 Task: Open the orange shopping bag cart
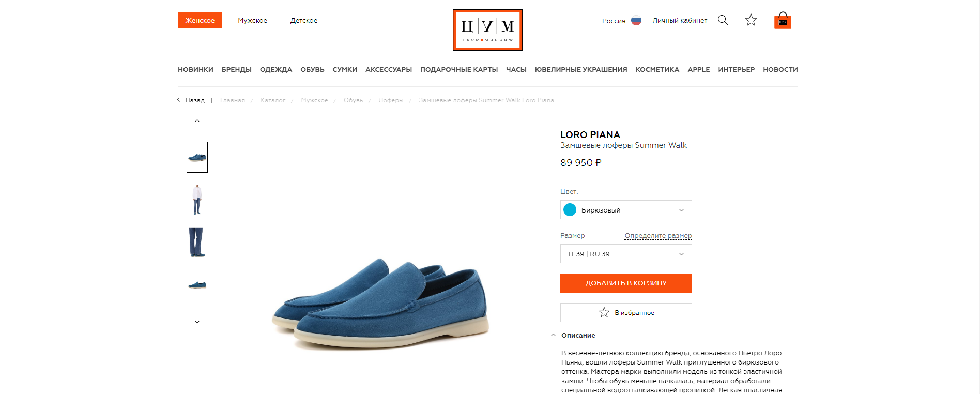(783, 20)
